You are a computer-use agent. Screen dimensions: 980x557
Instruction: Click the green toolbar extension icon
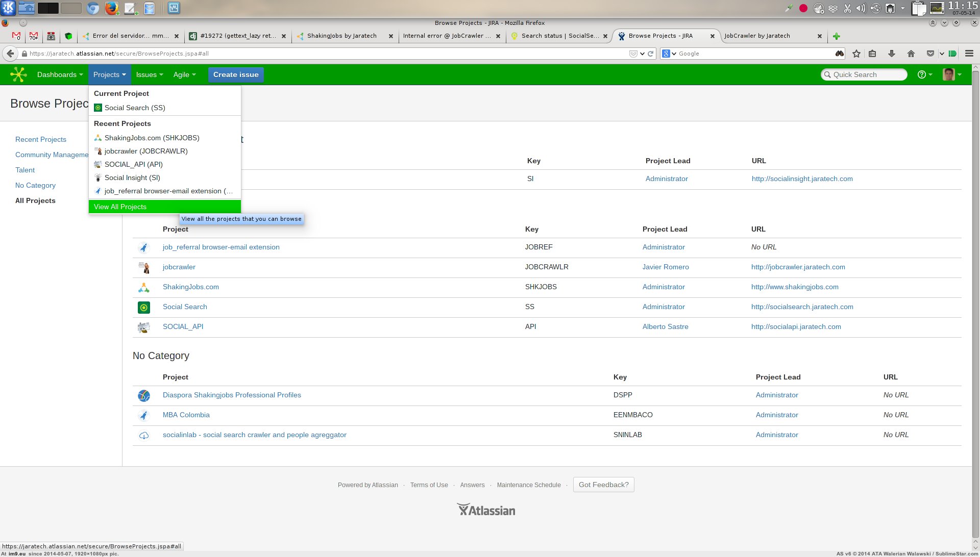(952, 54)
